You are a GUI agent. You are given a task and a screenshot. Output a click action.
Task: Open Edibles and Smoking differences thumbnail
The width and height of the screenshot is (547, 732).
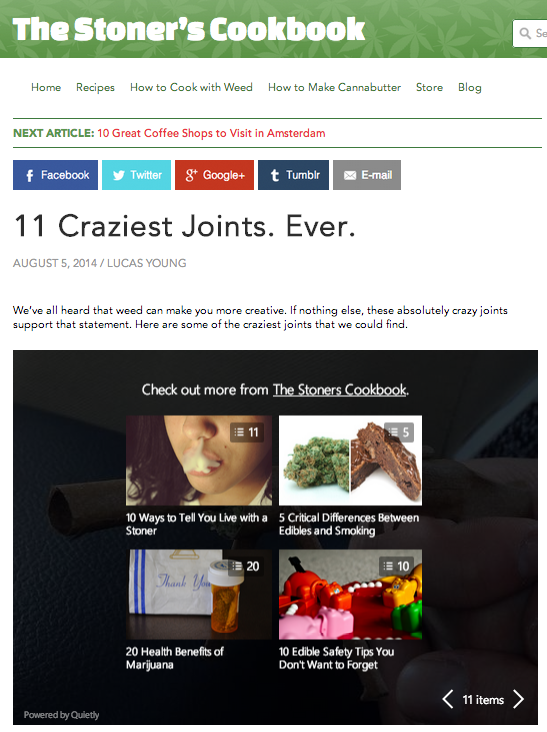350,460
